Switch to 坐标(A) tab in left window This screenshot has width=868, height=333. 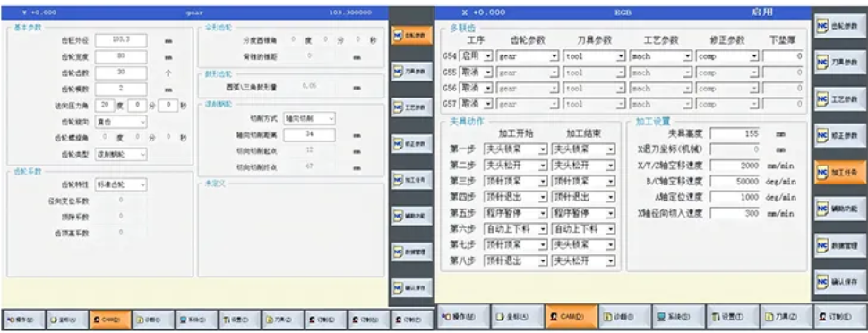(66, 320)
